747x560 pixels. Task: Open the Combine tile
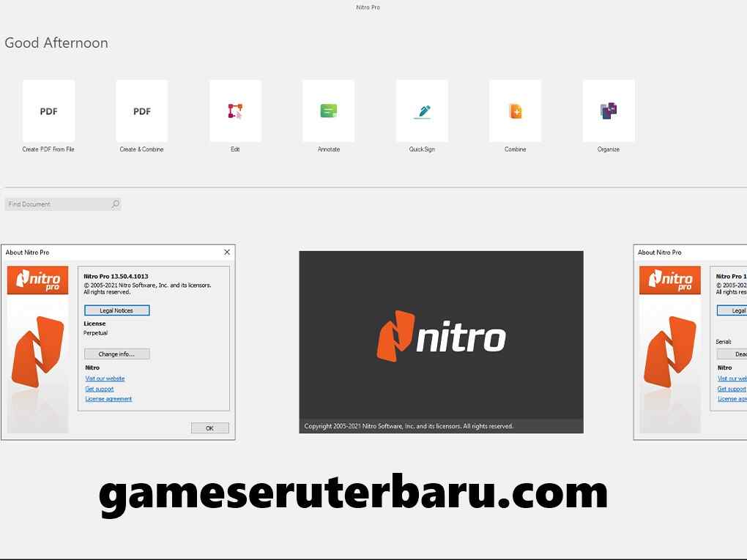click(516, 111)
